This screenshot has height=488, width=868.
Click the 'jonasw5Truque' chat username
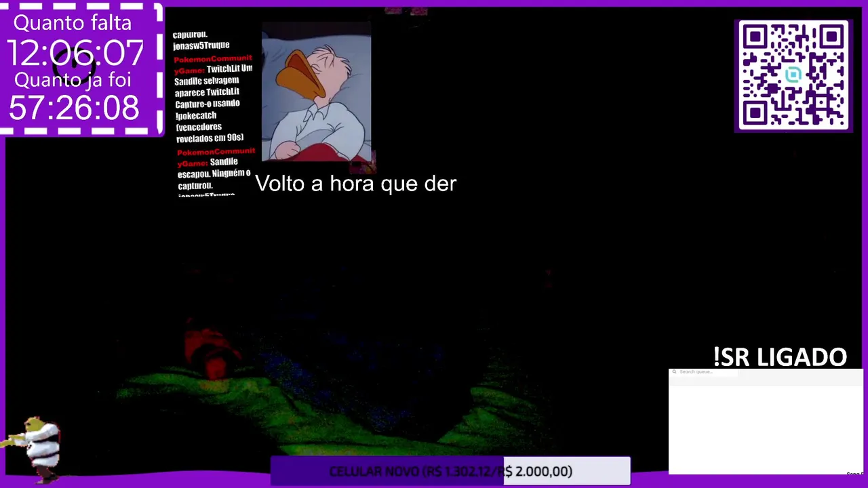coord(201,45)
